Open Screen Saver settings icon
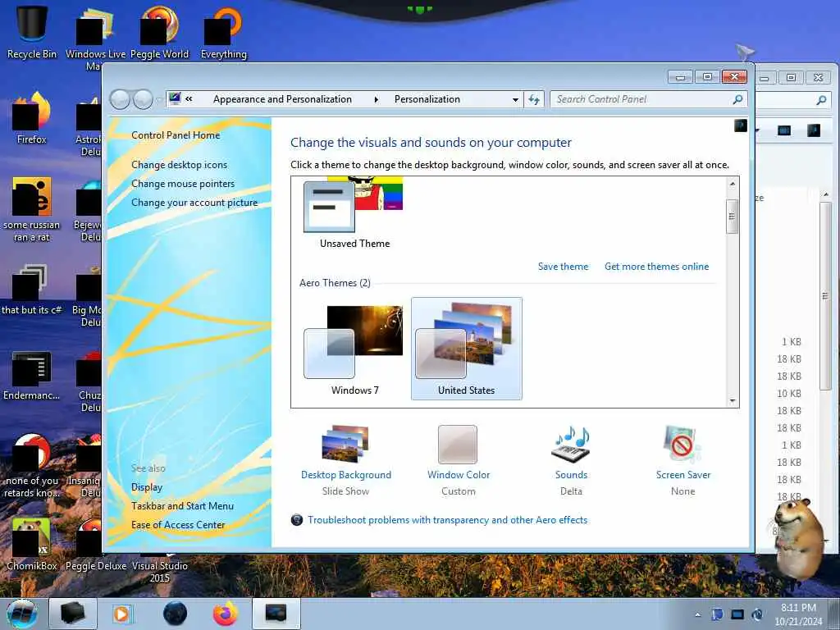Viewport: 840px width, 630px height. click(x=683, y=444)
